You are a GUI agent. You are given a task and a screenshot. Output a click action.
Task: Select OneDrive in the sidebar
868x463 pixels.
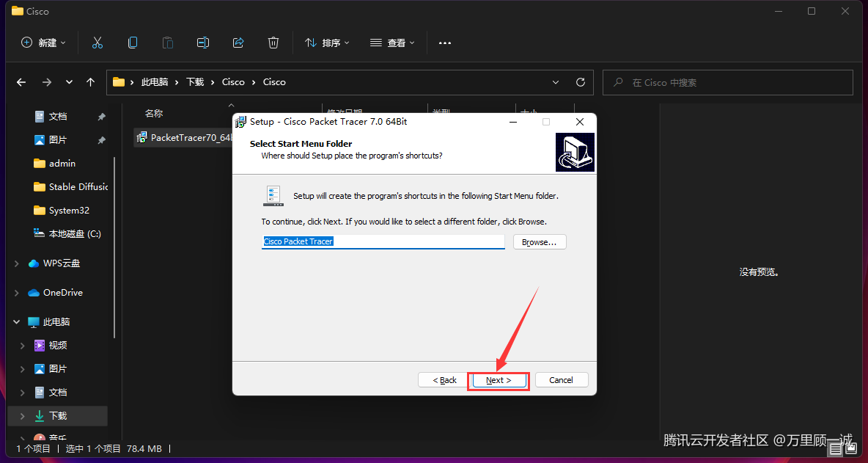click(62, 293)
